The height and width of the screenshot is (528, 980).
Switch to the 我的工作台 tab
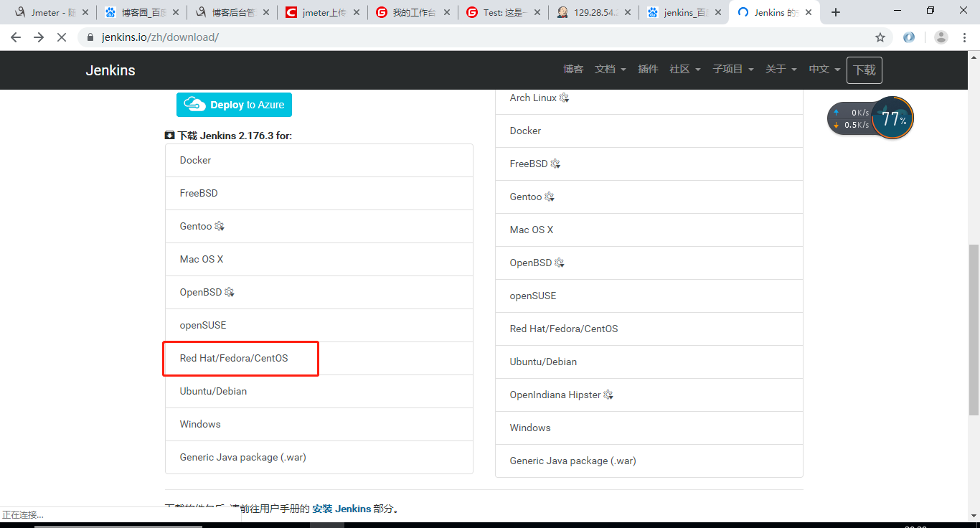tap(413, 11)
